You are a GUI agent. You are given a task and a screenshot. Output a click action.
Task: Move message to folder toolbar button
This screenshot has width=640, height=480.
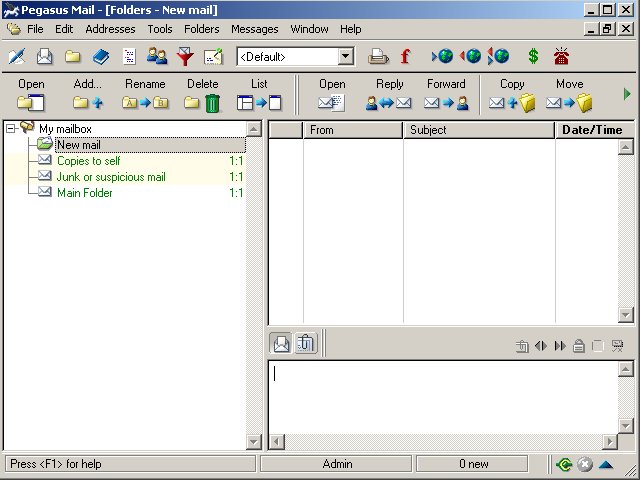569,94
